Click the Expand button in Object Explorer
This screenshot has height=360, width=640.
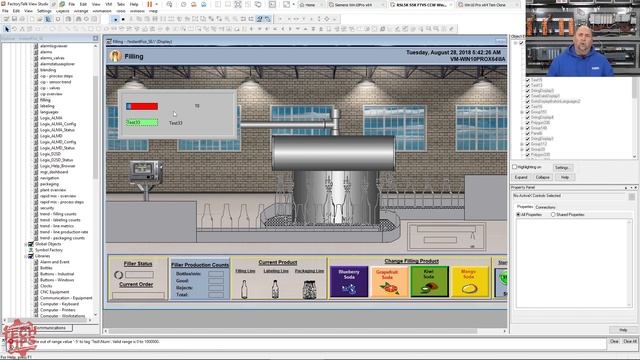click(x=521, y=177)
